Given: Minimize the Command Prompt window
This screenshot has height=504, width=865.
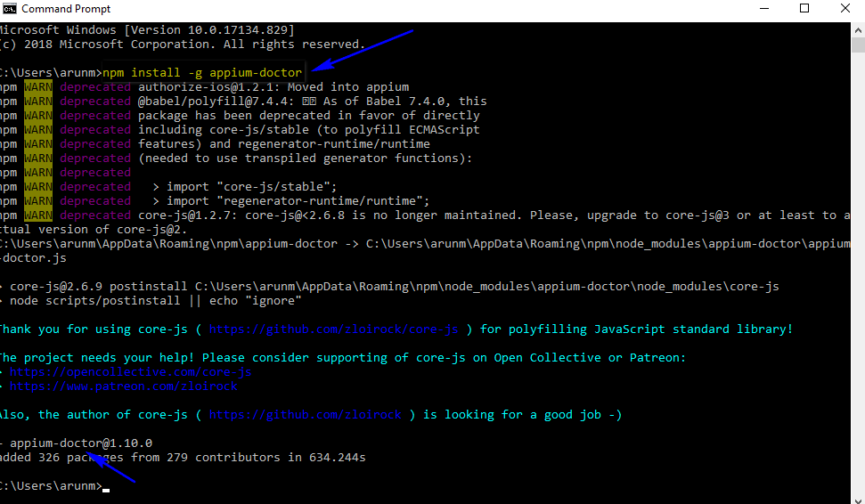Looking at the screenshot, I should coord(764,9).
